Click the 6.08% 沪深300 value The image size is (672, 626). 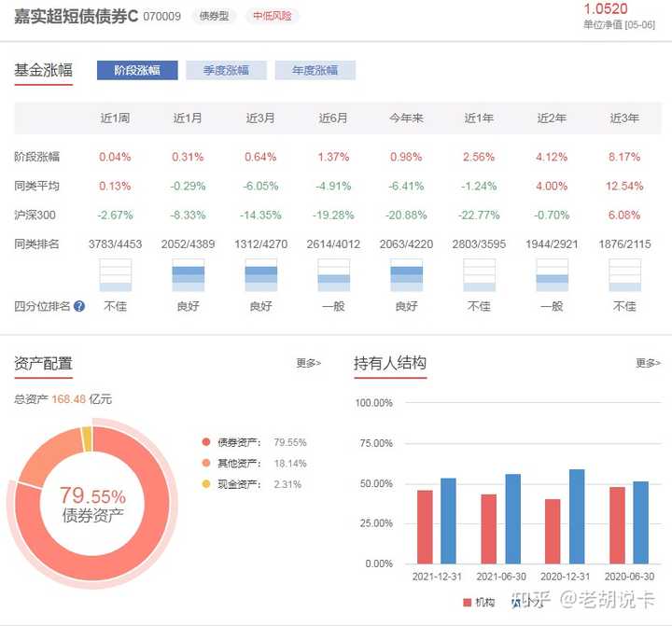(x=624, y=216)
